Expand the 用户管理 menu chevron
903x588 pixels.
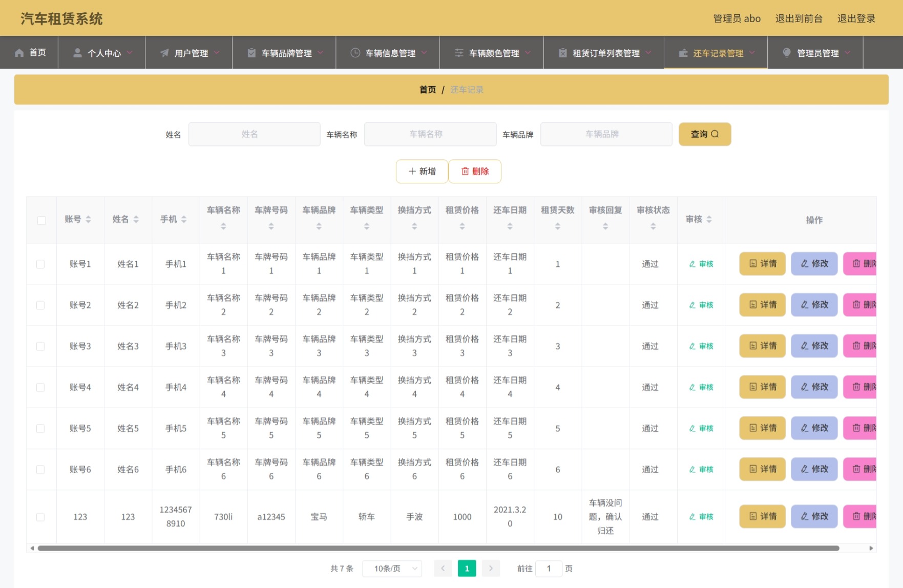tap(217, 52)
